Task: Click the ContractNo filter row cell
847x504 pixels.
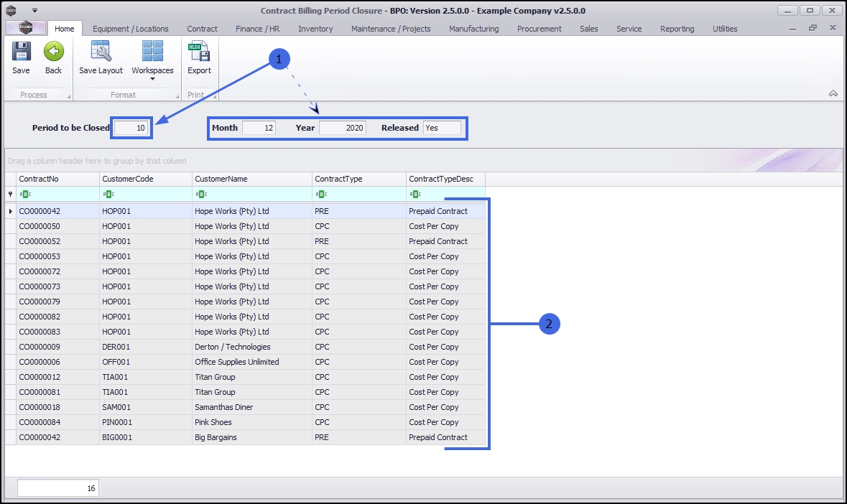Action: [x=57, y=195]
